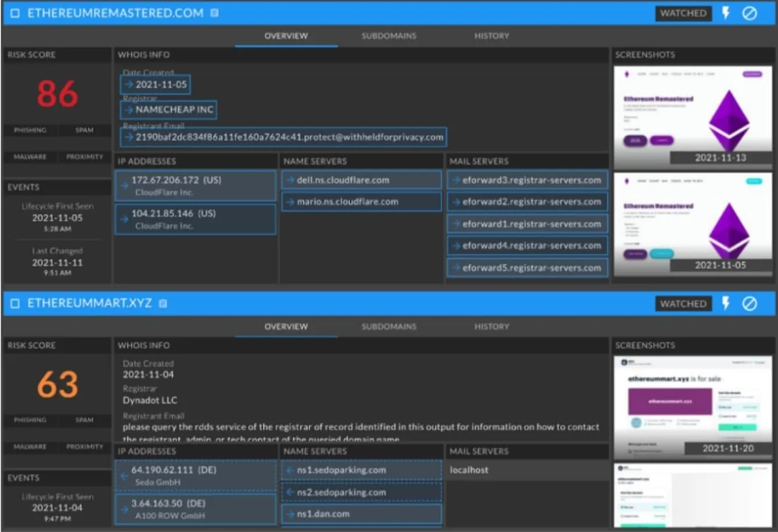Viewport: 778px width, 532px height.
Task: Pivot on ns1.sedoparking.com name server
Action: (x=341, y=470)
